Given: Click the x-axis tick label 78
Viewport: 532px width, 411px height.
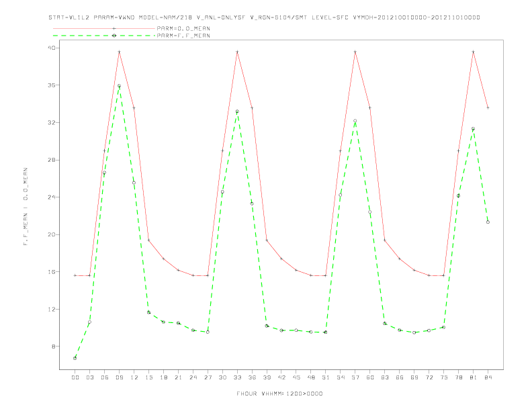Looking at the screenshot, I should point(458,377).
